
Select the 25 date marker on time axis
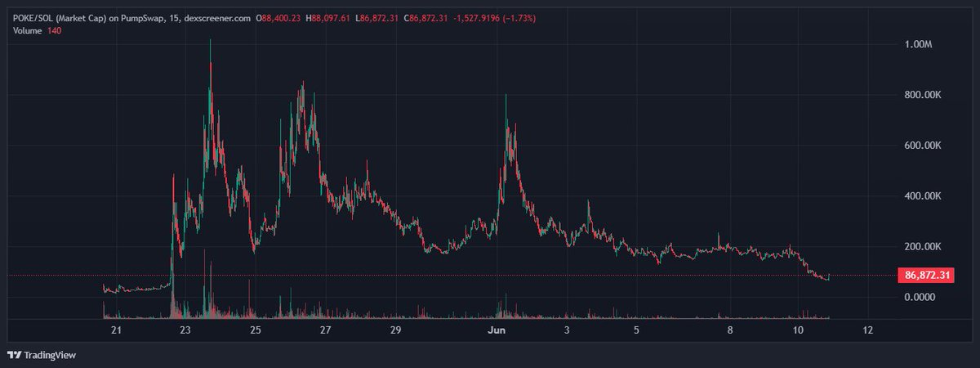coord(256,330)
